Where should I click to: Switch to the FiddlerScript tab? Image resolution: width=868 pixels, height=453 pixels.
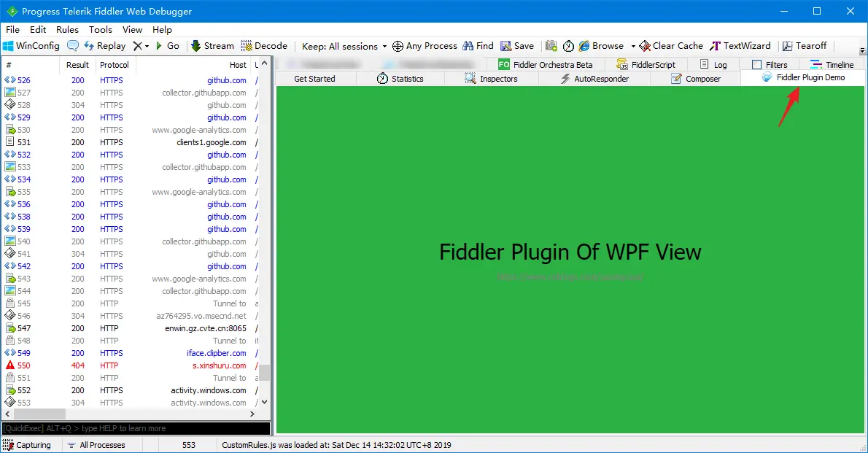coord(646,65)
